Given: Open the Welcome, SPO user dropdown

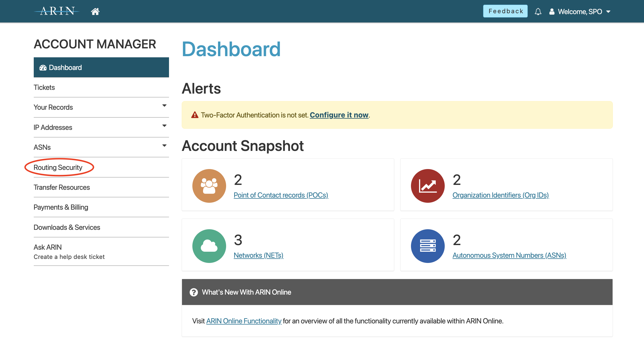Looking at the screenshot, I should [580, 12].
